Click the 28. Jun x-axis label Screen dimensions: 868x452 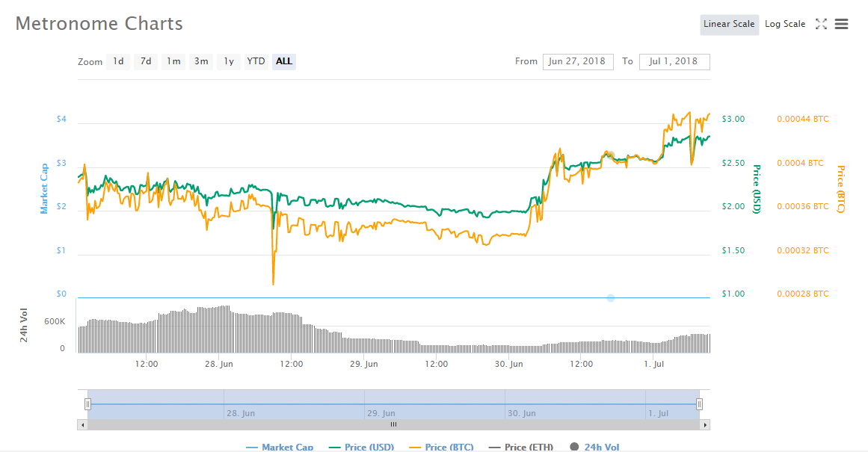tap(218, 364)
